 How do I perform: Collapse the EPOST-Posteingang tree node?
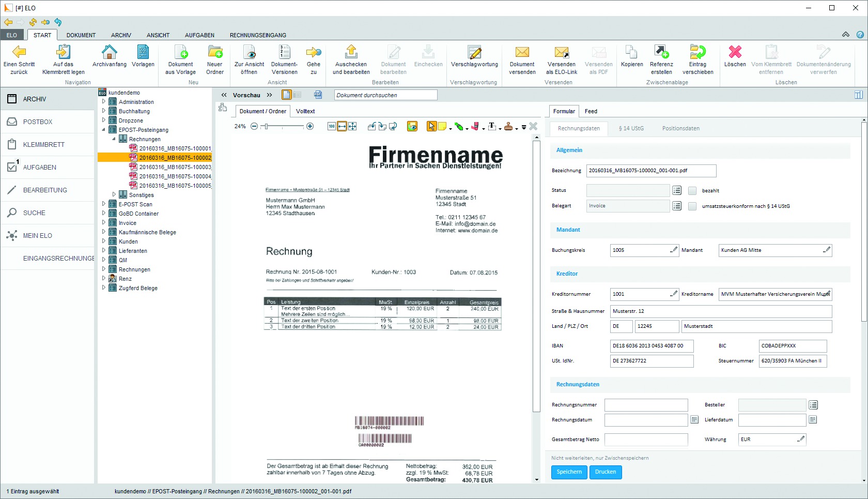[x=103, y=130]
